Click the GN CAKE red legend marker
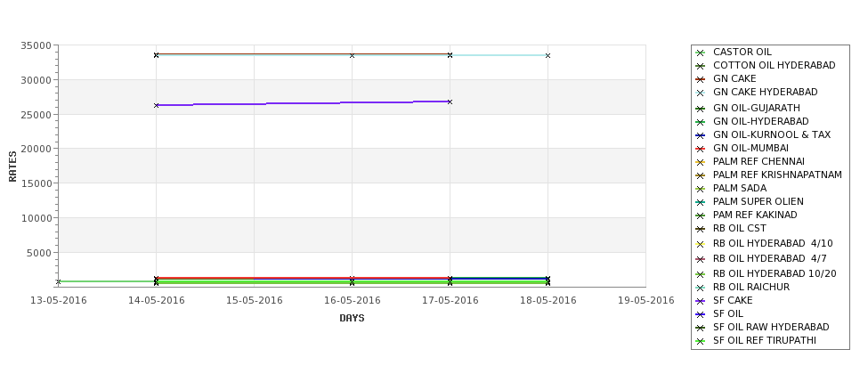 (x=701, y=79)
